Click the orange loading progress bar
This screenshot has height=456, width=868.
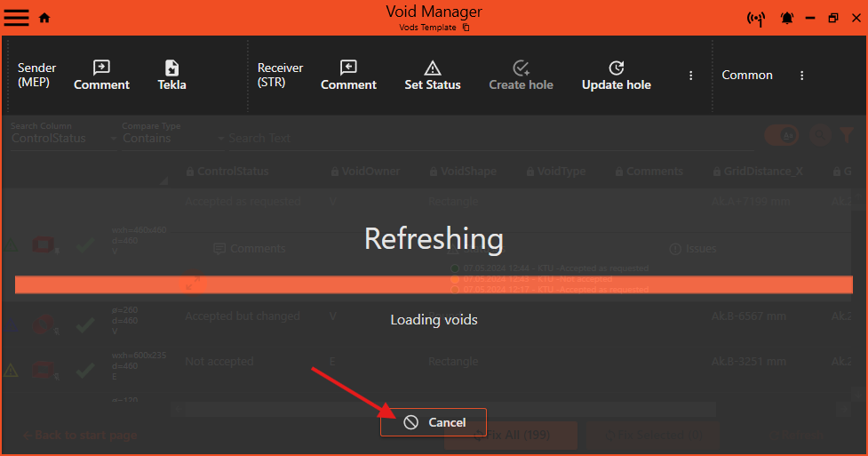click(434, 284)
